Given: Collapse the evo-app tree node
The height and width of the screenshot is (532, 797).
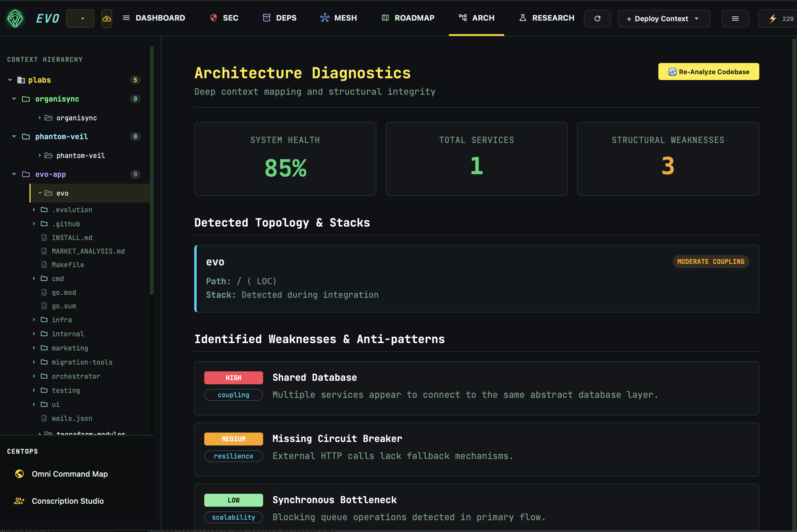Looking at the screenshot, I should click(x=14, y=174).
